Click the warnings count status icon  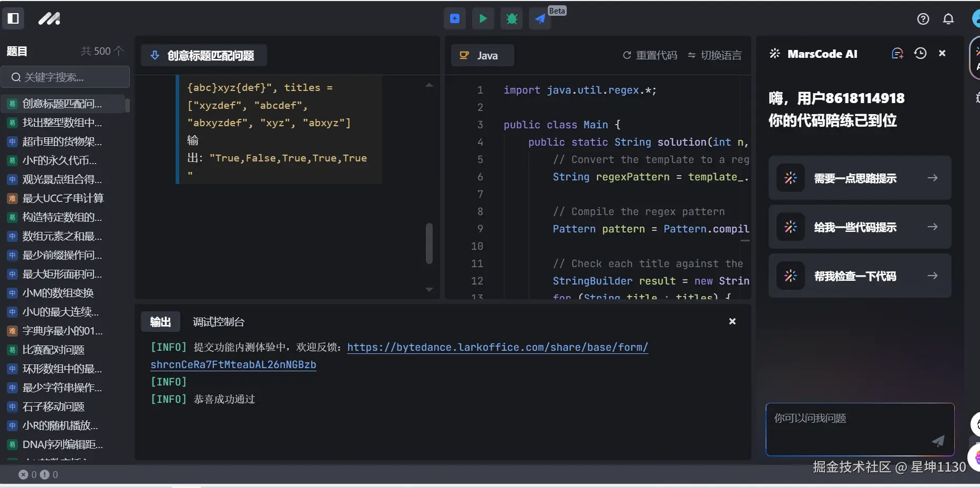(x=45, y=474)
